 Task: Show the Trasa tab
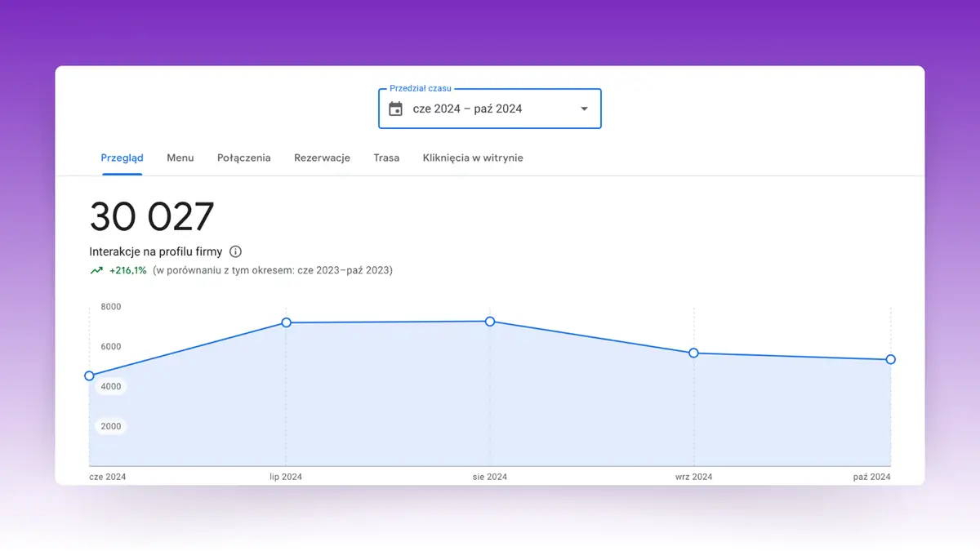tap(386, 158)
